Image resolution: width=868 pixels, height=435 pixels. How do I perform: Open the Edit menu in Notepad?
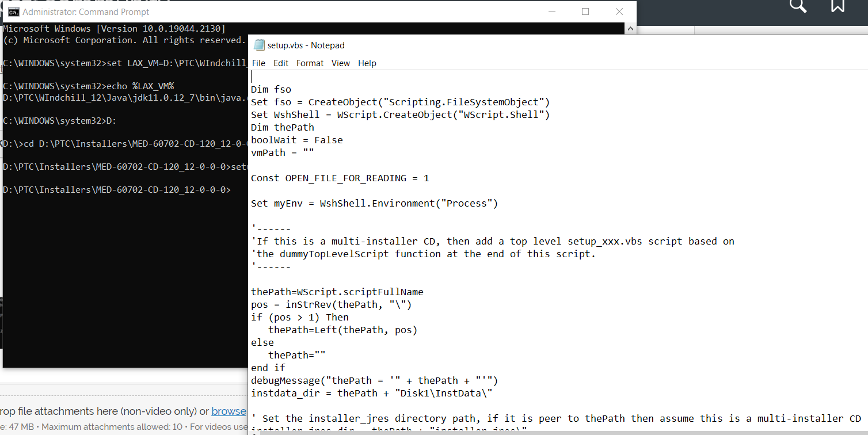pyautogui.click(x=281, y=63)
